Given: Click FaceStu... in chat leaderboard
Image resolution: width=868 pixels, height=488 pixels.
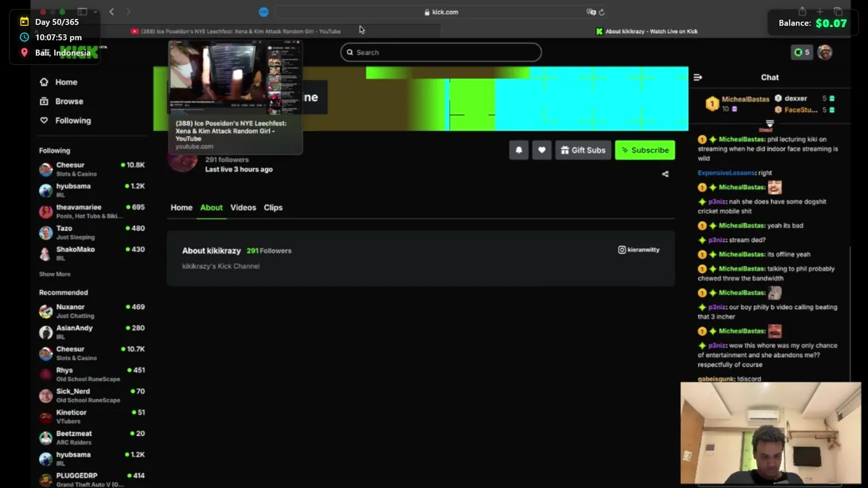Looking at the screenshot, I should pos(800,109).
